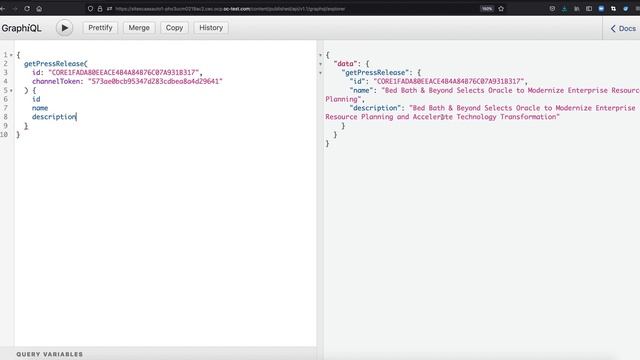
Task: Click the "name" key in results pane
Action: pos(361,90)
